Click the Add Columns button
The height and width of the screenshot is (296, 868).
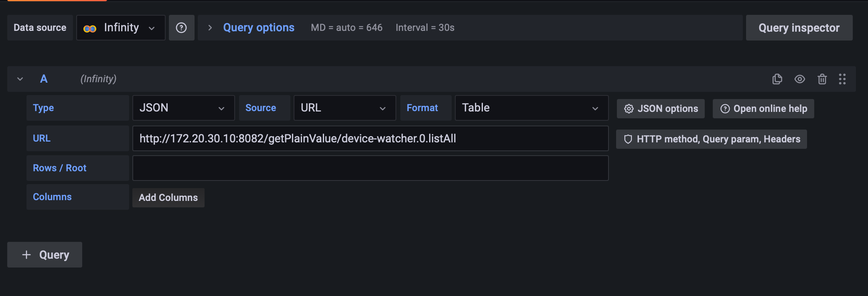pos(168,198)
